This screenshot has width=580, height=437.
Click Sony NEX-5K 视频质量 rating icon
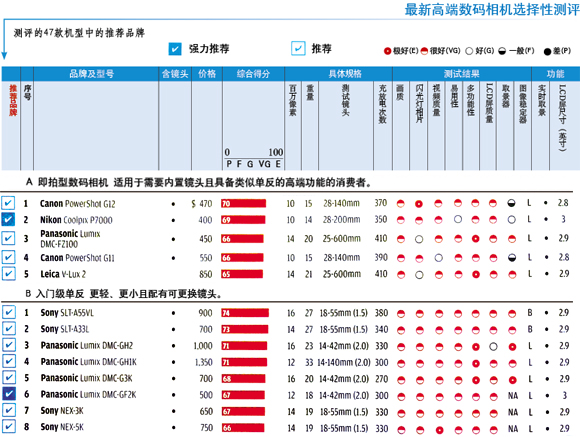(x=439, y=430)
